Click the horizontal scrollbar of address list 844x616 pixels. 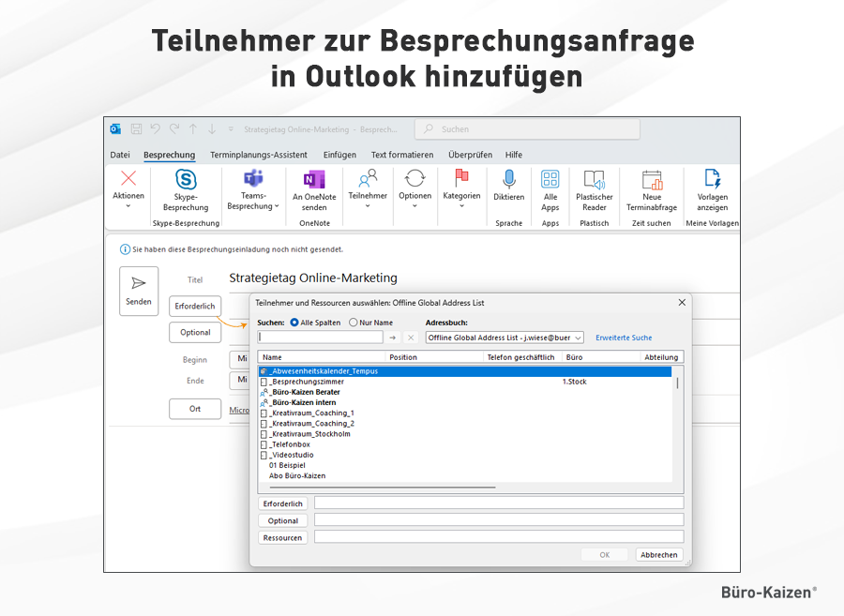tap(383, 488)
